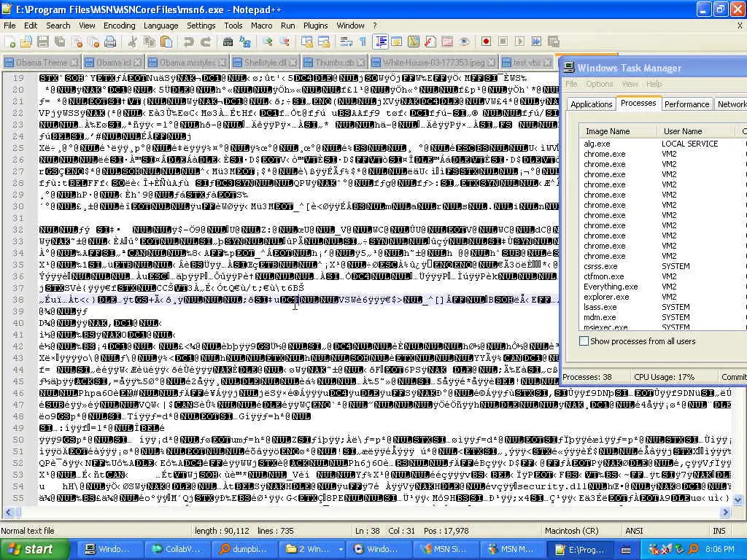Undo last action toolbar icon
This screenshot has height=560, width=747.
[189, 42]
